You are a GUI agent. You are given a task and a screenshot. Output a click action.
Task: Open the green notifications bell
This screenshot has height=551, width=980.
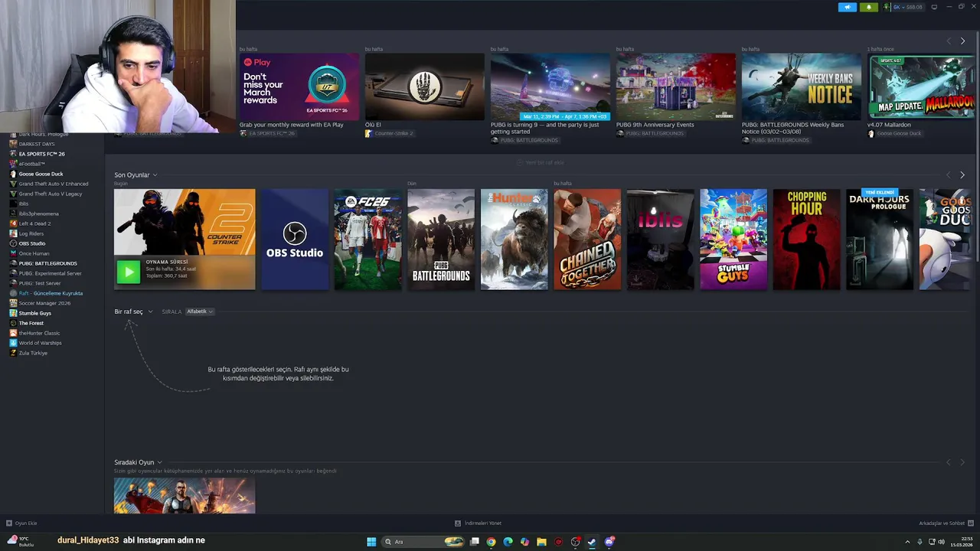click(868, 7)
